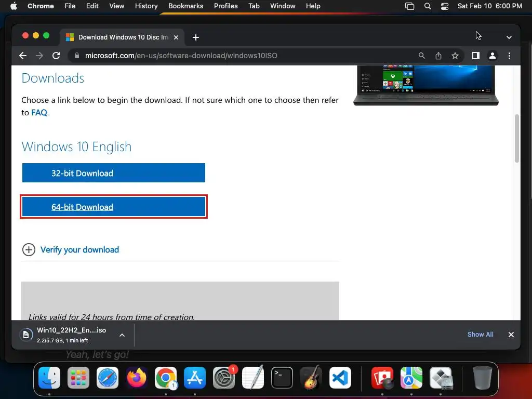The width and height of the screenshot is (532, 399).
Task: Open the Help menu
Action: [x=313, y=6]
